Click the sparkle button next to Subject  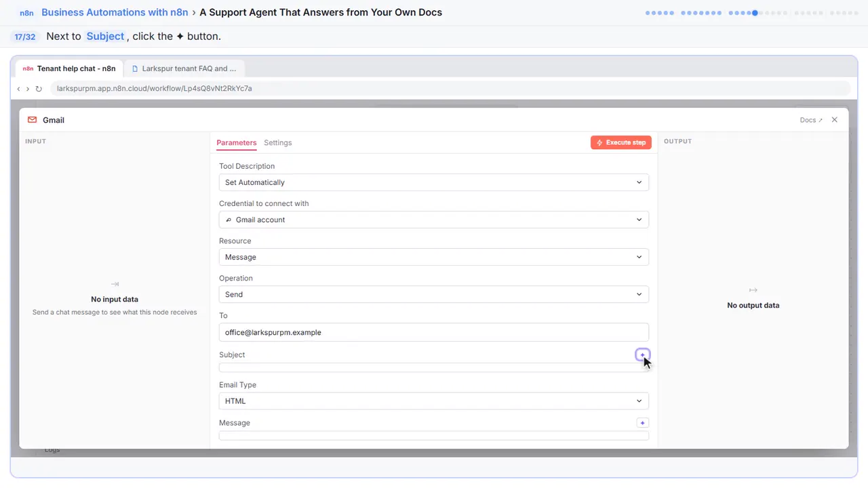[643, 354]
